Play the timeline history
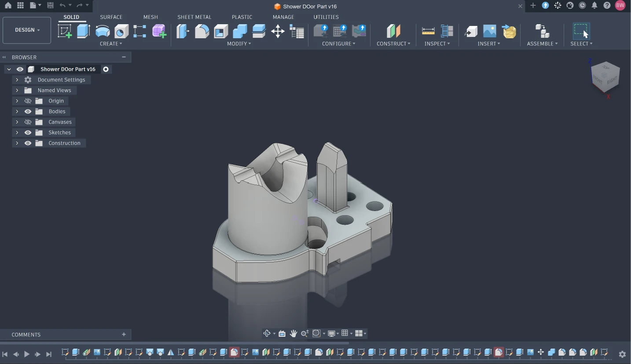This screenshot has width=631, height=364. point(27,354)
